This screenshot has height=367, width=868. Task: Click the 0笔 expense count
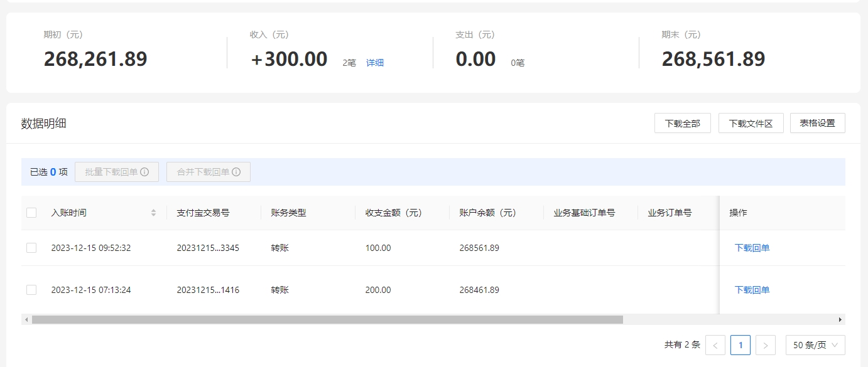tap(518, 63)
